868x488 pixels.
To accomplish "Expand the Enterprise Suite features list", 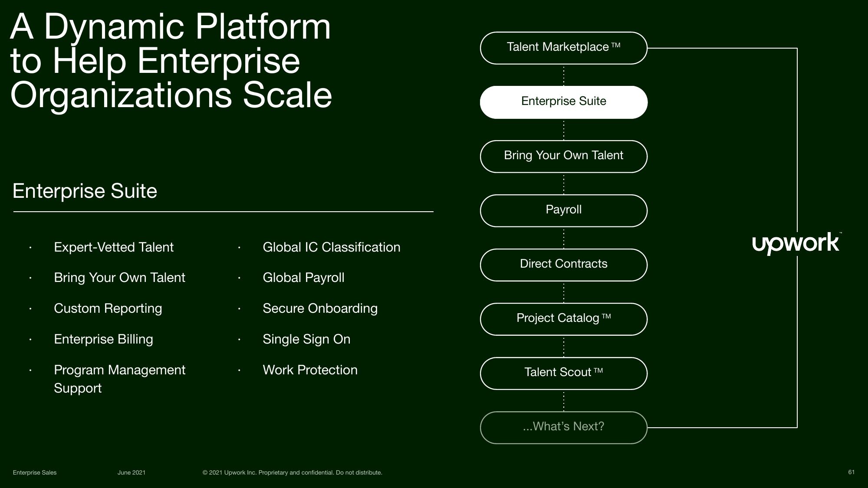I will (563, 102).
